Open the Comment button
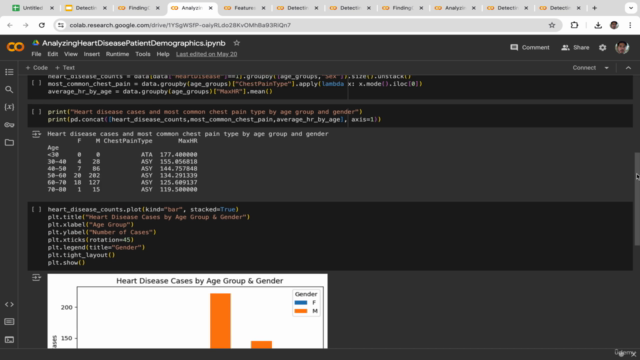This screenshot has width=640, height=360. [530, 47]
